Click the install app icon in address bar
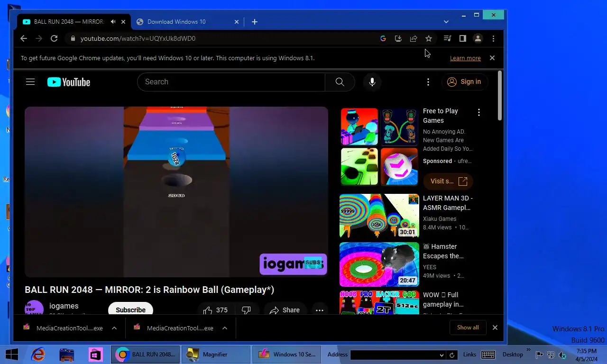Viewport: 607px width, 364px height. (x=398, y=38)
